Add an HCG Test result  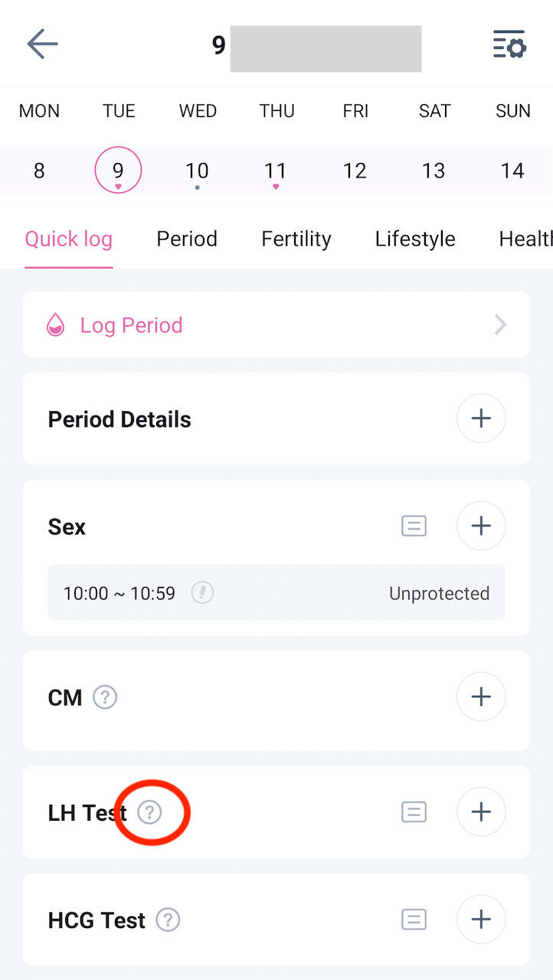[x=480, y=919]
